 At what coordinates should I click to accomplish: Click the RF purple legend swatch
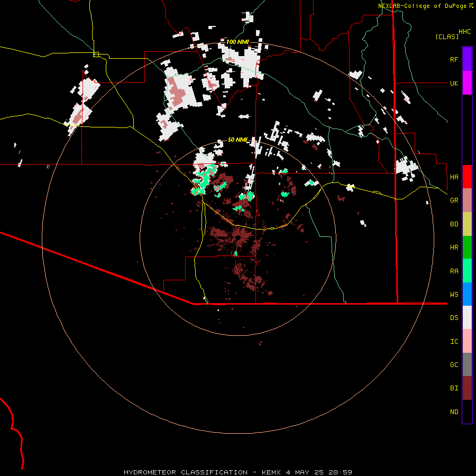click(467, 59)
